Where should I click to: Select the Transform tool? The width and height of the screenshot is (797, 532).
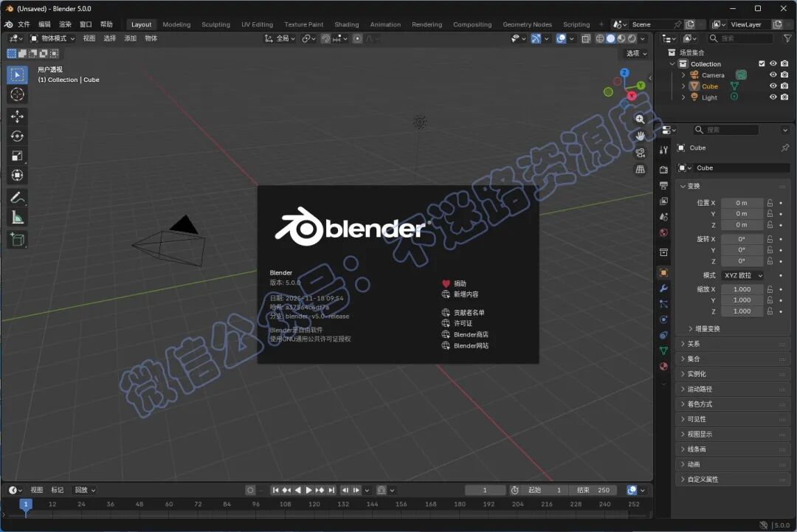(17, 176)
